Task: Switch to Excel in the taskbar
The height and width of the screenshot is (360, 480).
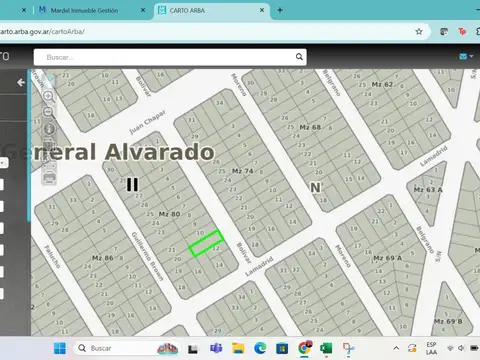Action: [x=326, y=348]
